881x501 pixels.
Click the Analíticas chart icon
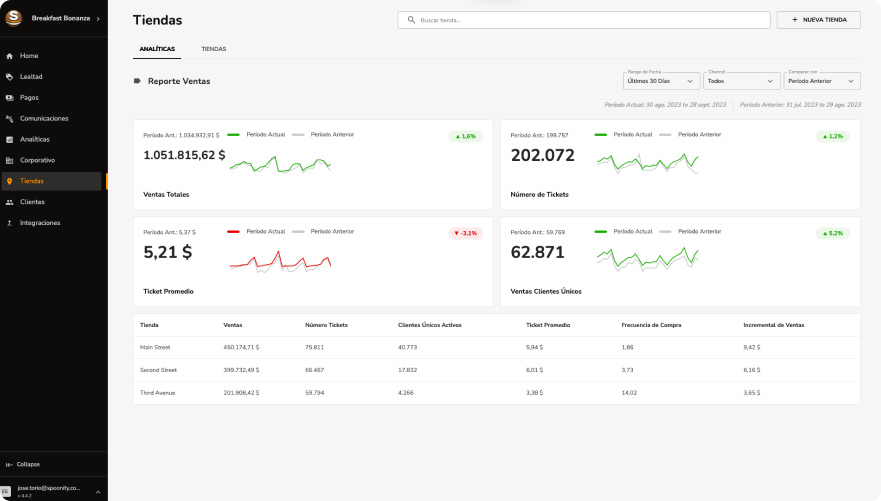tap(10, 139)
